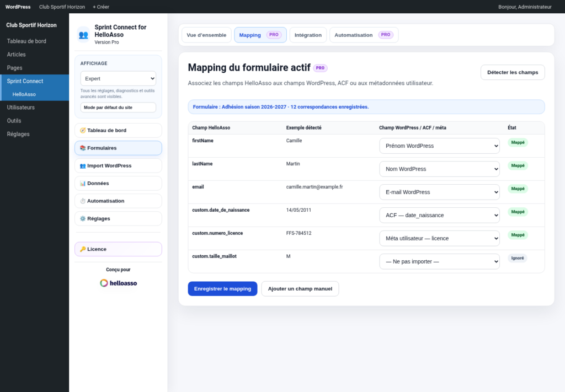Click Mode par défaut du site button
Screen dimensions: 565x392
coord(118,108)
